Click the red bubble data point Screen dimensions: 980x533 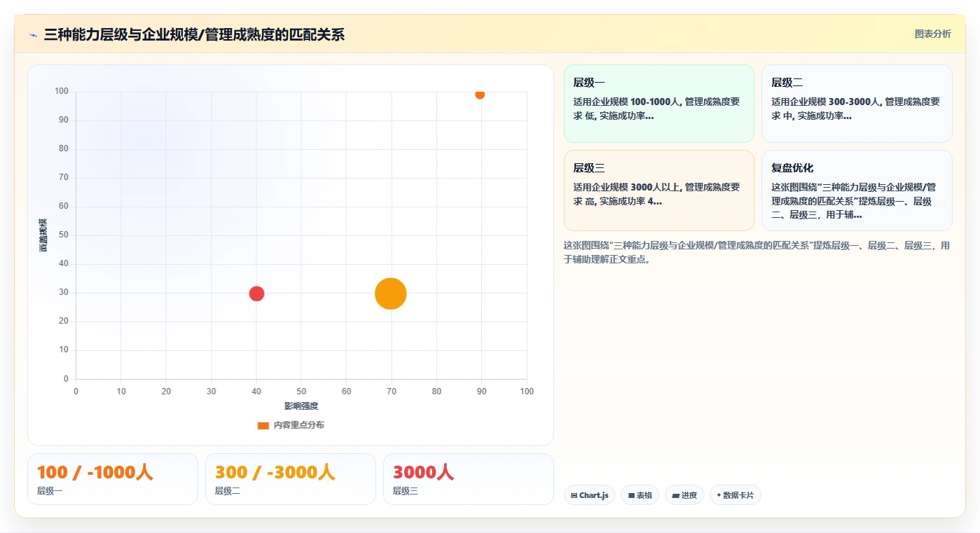click(256, 293)
